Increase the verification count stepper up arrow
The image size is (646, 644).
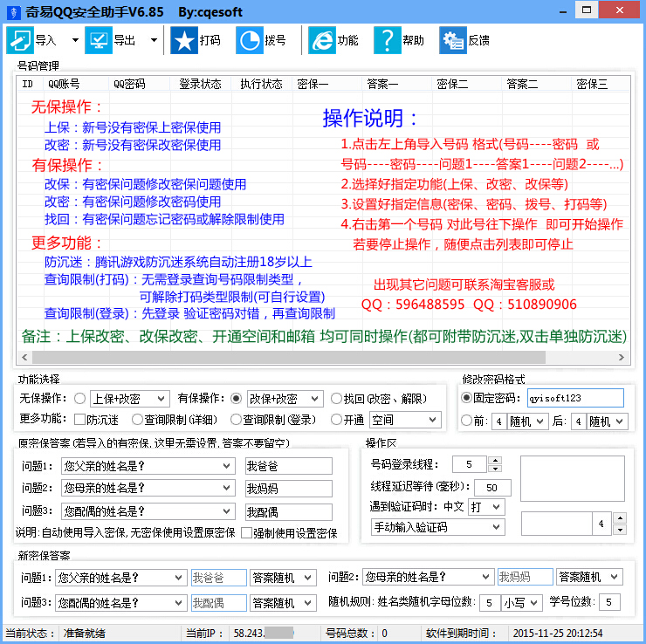[619, 518]
